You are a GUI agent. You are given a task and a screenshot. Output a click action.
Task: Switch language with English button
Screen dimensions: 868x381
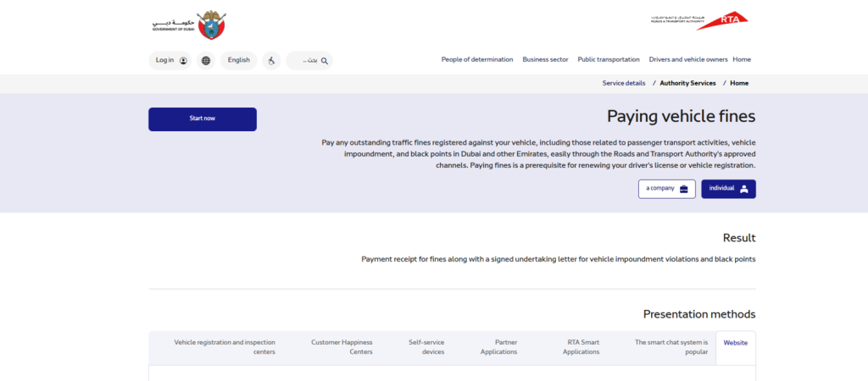coord(238,61)
